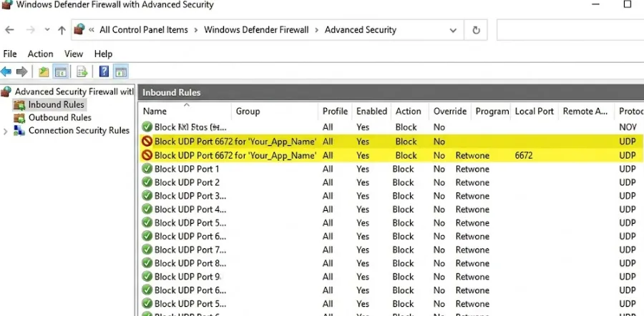Image resolution: width=644 pixels, height=316 pixels.
Task: Click the green check icon for Block UDP Port 7...
Action: point(147,250)
